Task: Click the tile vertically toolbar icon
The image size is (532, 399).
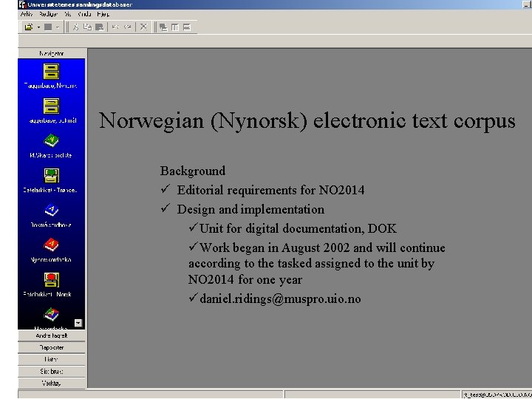Action: pyautogui.click(x=175, y=27)
